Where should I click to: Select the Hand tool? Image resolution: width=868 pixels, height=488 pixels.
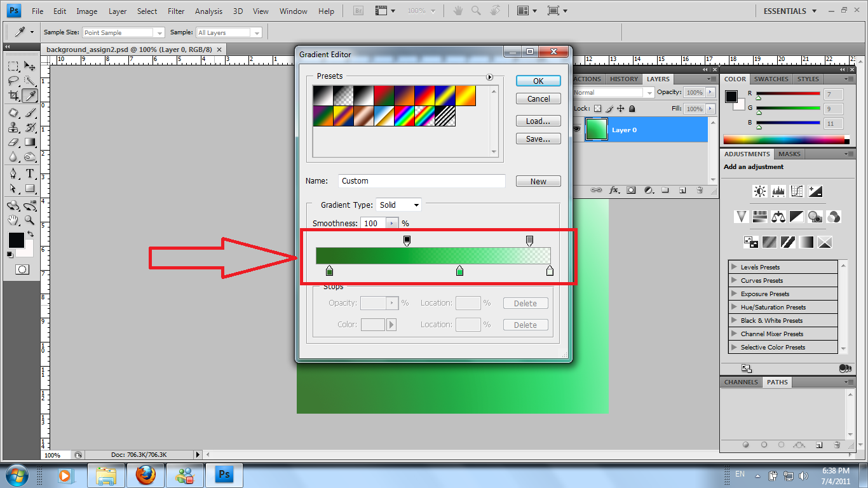tap(13, 220)
